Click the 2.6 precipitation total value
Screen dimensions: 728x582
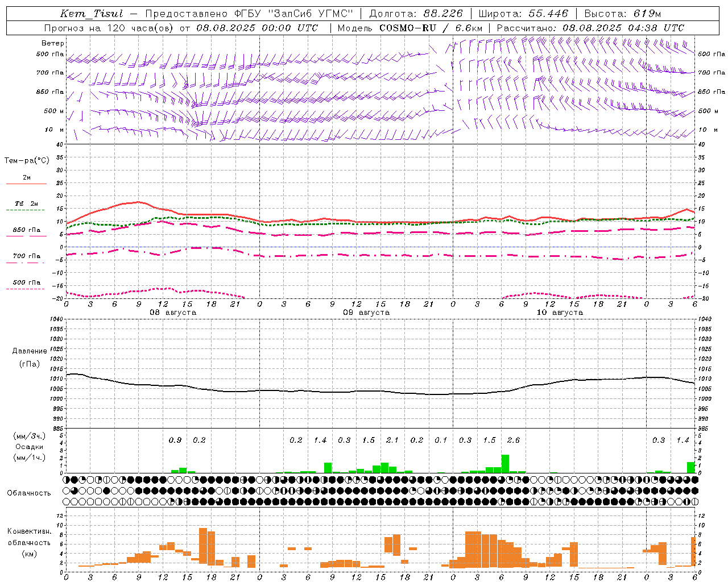tap(513, 440)
